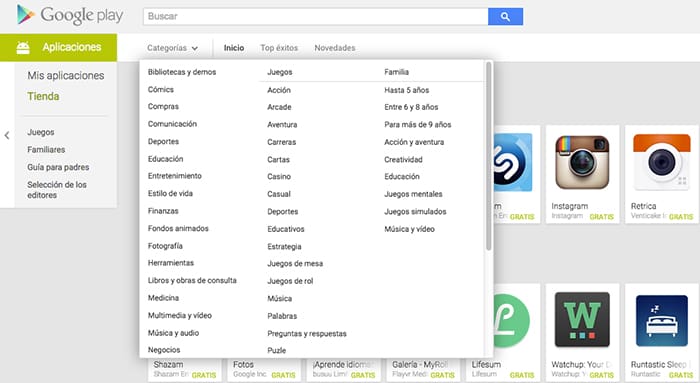This screenshot has height=383, width=700.
Task: Switch to the Novedades tab
Action: click(335, 48)
